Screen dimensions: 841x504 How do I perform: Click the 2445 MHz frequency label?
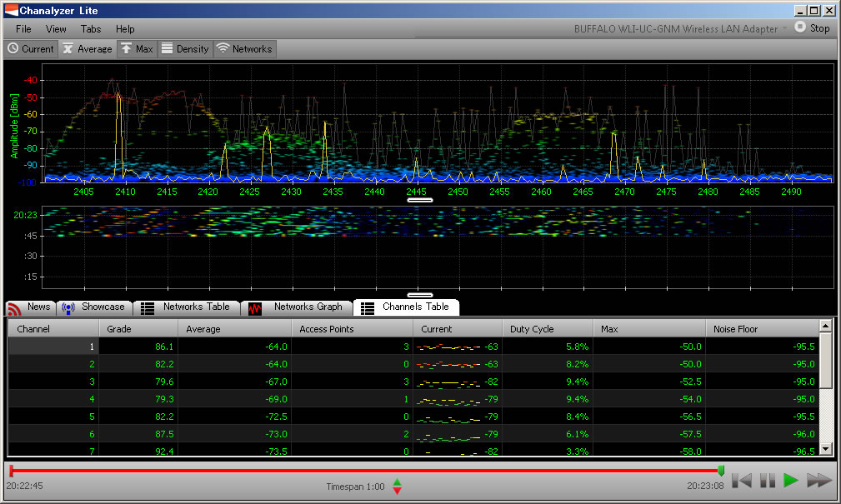pyautogui.click(x=416, y=192)
